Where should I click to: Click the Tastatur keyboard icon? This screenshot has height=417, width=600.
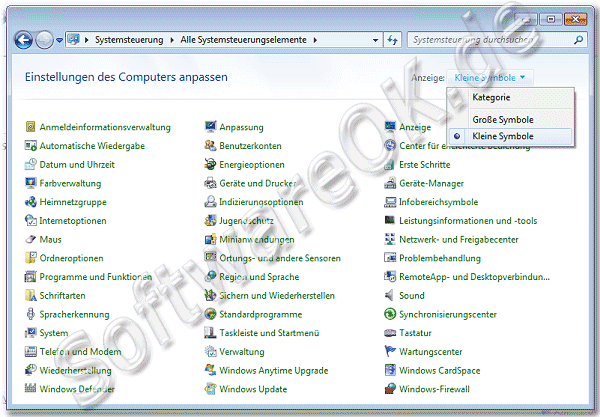[x=390, y=333]
